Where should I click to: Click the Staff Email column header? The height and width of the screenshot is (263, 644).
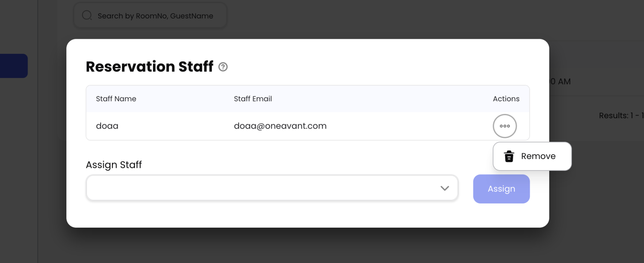tap(253, 99)
